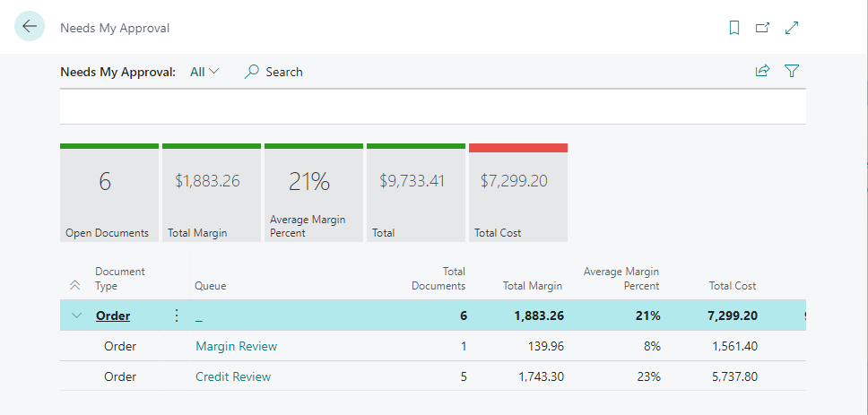The image size is (868, 415).
Task: Collapse all rows with double chevron
Action: [x=74, y=286]
